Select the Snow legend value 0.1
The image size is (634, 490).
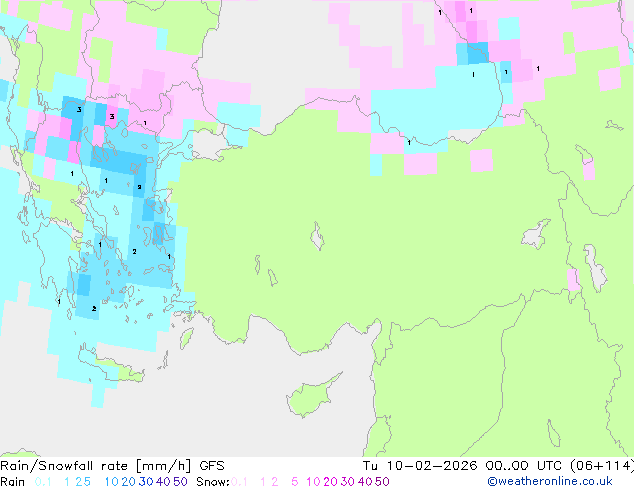pyautogui.click(x=239, y=482)
